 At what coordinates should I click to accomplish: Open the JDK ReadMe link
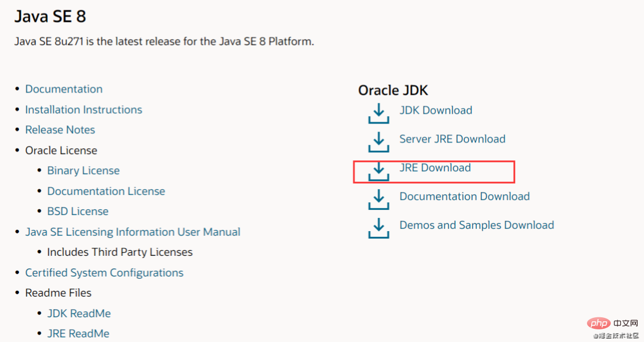79,314
